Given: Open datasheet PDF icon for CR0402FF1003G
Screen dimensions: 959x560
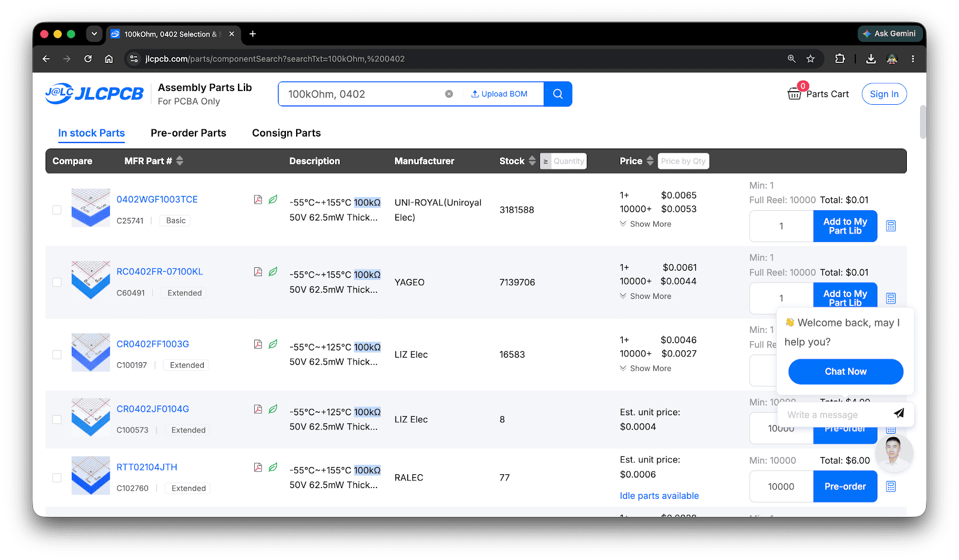Looking at the screenshot, I should click(258, 344).
